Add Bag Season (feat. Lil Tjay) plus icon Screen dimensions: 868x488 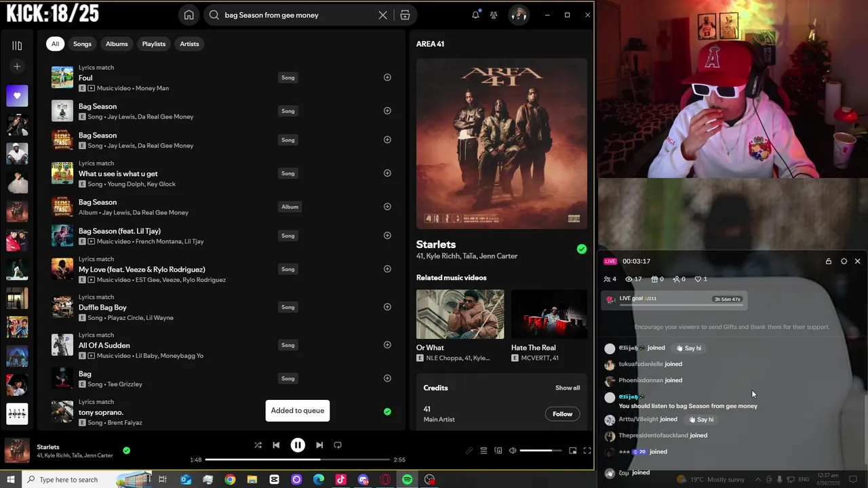(x=387, y=235)
